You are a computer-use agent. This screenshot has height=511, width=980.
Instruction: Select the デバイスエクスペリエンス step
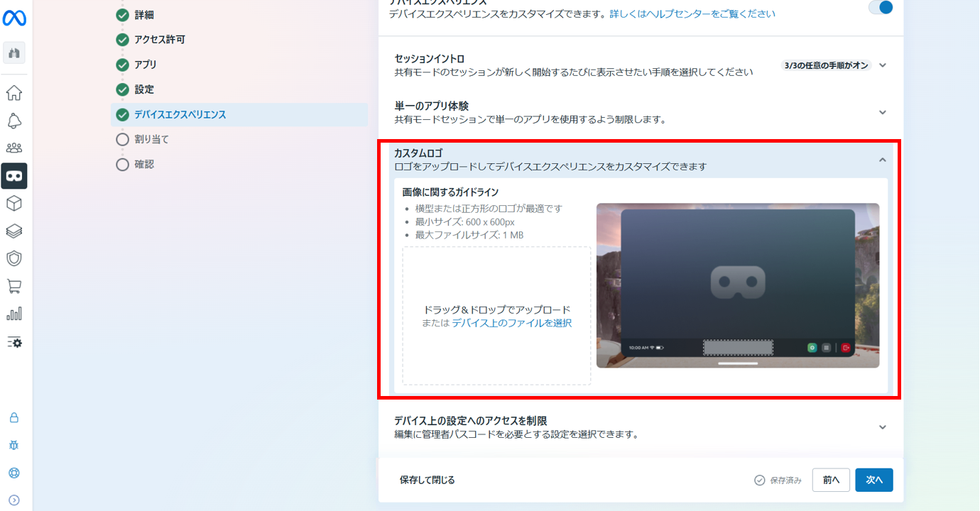[x=239, y=114]
